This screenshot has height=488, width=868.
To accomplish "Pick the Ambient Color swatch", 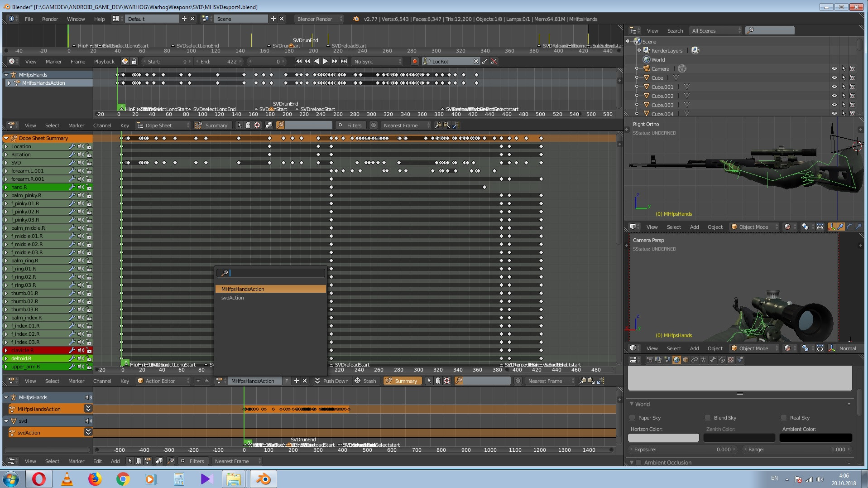I will pos(815,438).
